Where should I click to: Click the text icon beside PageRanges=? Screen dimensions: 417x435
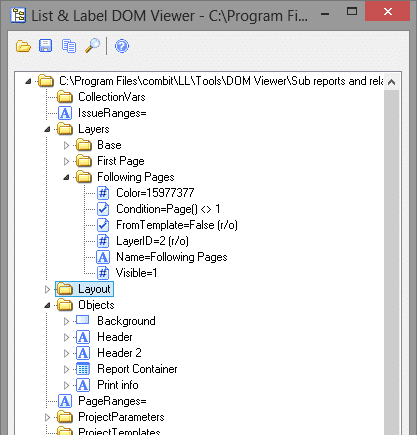click(65, 401)
